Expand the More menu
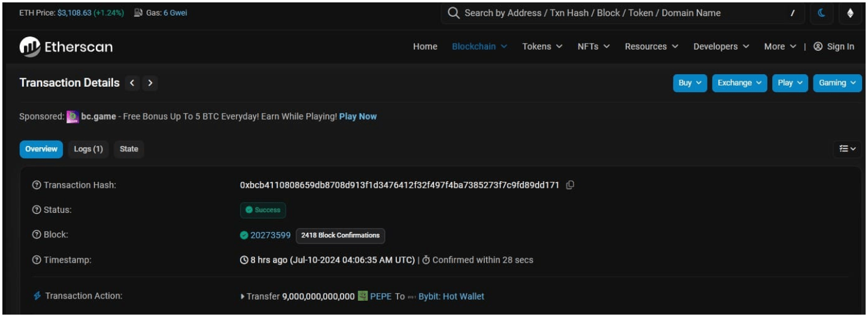Screen dimensions: 868x317 click(x=780, y=47)
